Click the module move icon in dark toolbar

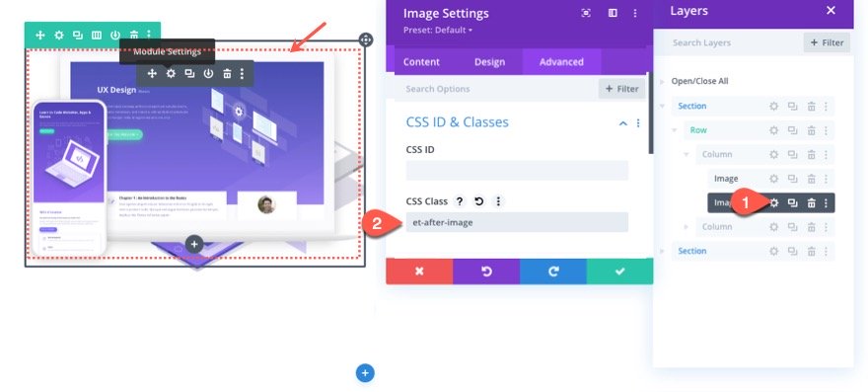point(152,73)
